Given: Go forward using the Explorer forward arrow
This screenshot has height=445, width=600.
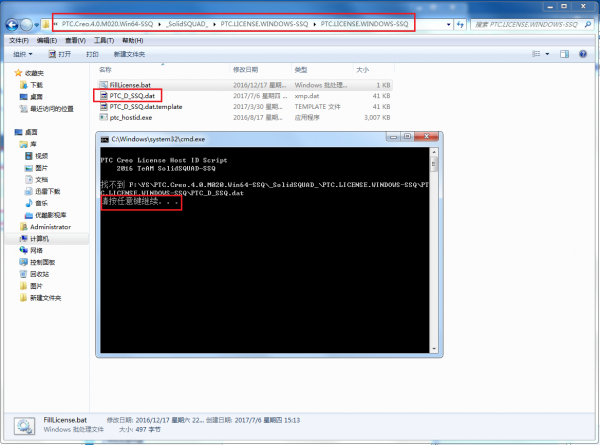Looking at the screenshot, I should 26,25.
